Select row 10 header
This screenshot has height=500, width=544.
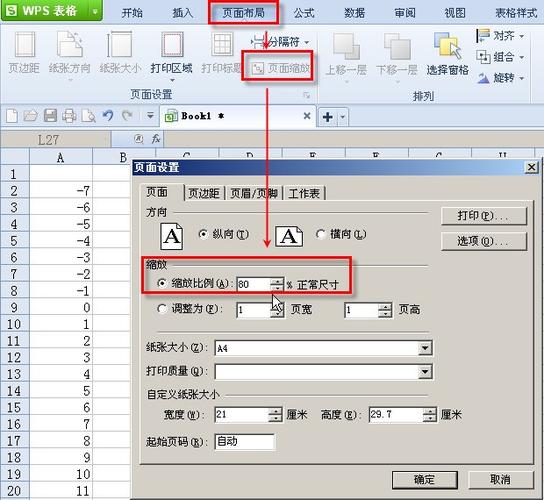click(14, 324)
